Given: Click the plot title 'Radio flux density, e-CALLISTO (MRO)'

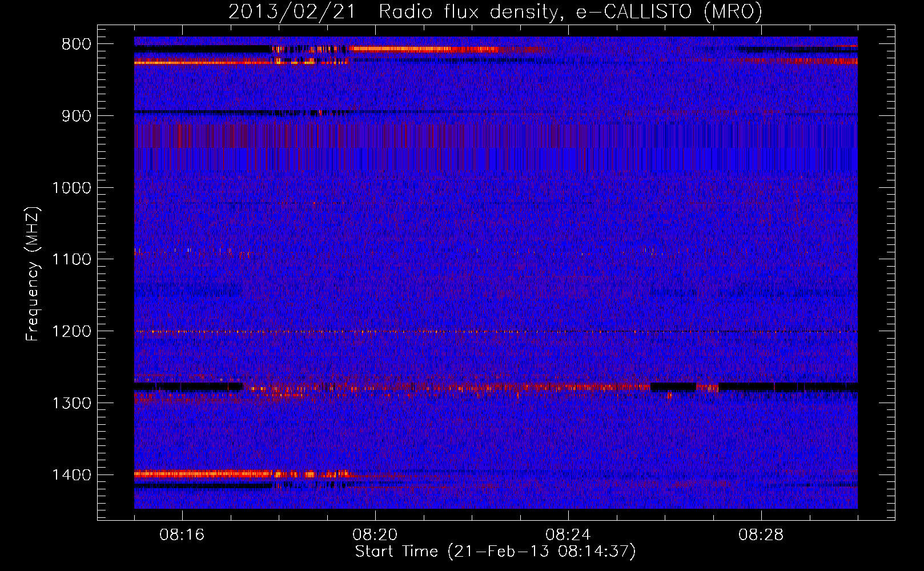Looking at the screenshot, I should [571, 11].
